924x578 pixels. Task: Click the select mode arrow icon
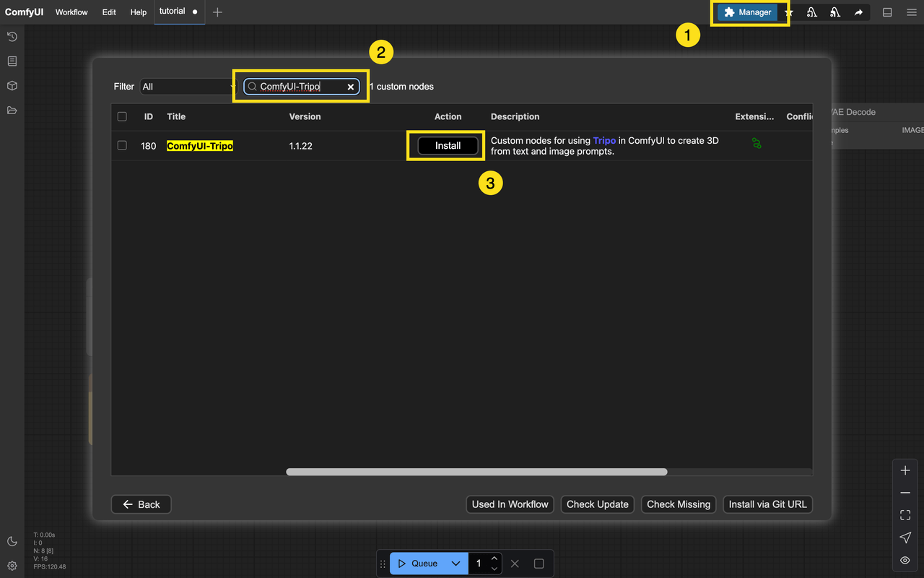pos(905,538)
